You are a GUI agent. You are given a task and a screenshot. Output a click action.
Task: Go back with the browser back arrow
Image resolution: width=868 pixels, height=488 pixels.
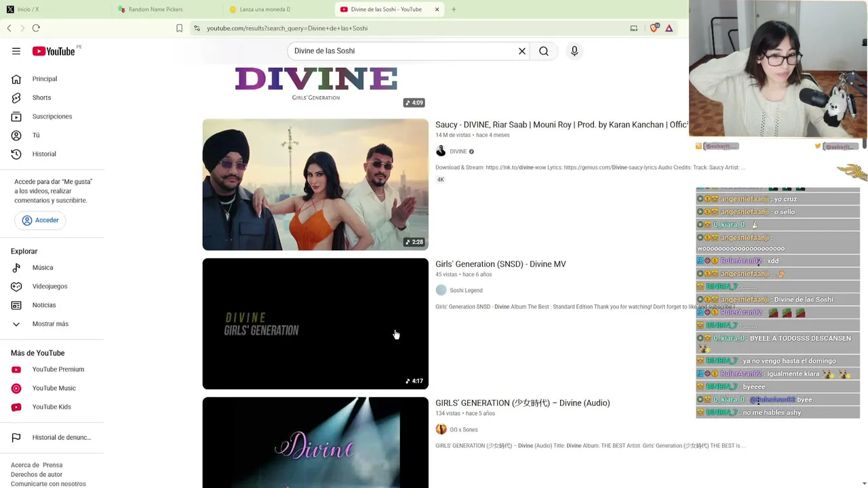9,28
